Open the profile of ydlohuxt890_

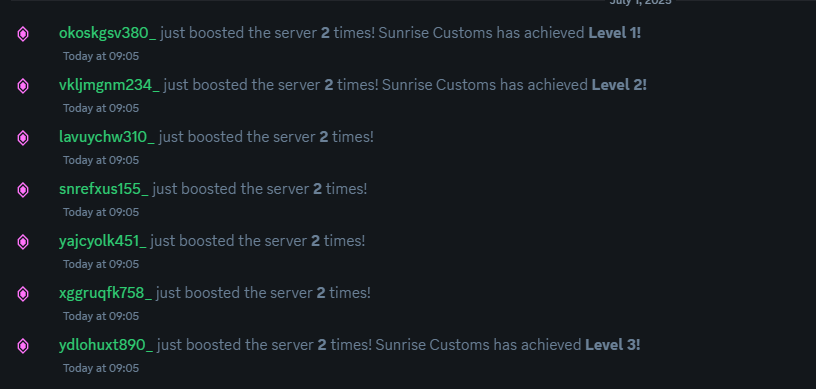[106, 345]
